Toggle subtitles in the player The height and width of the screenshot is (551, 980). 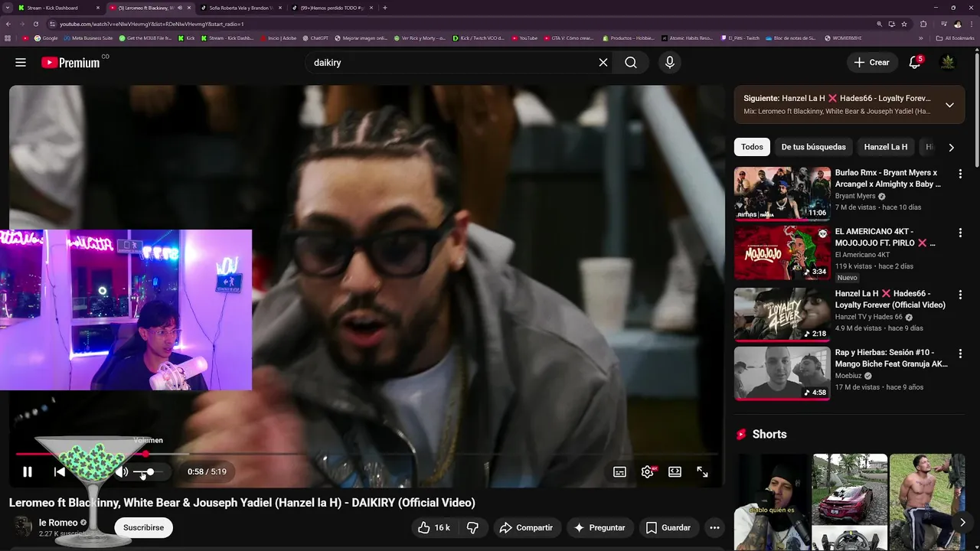(x=620, y=472)
